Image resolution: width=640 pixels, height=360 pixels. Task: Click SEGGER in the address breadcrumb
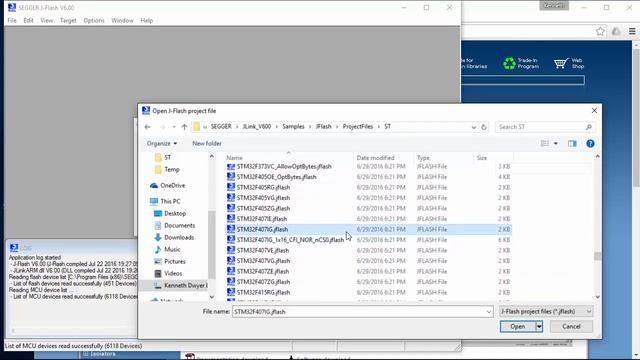pos(221,127)
